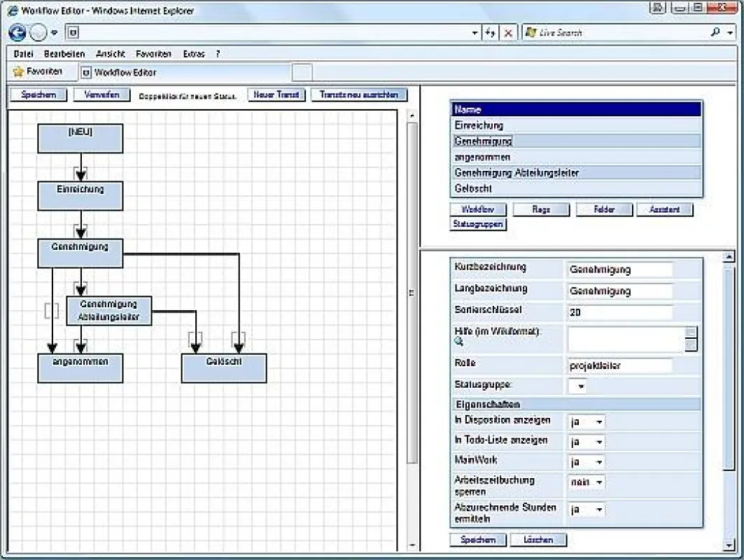The image size is (744, 560).
Task: Open the search provider dropdown arrow
Action: pyautogui.click(x=730, y=33)
